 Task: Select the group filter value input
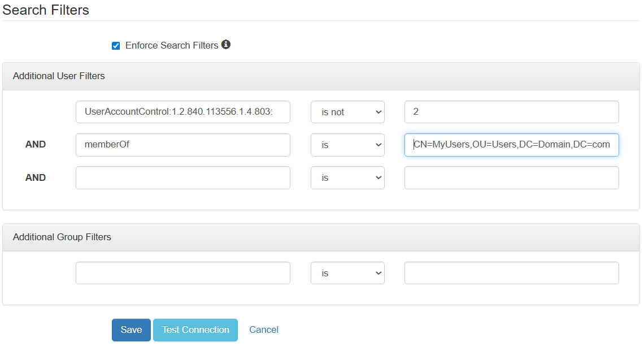pos(511,273)
